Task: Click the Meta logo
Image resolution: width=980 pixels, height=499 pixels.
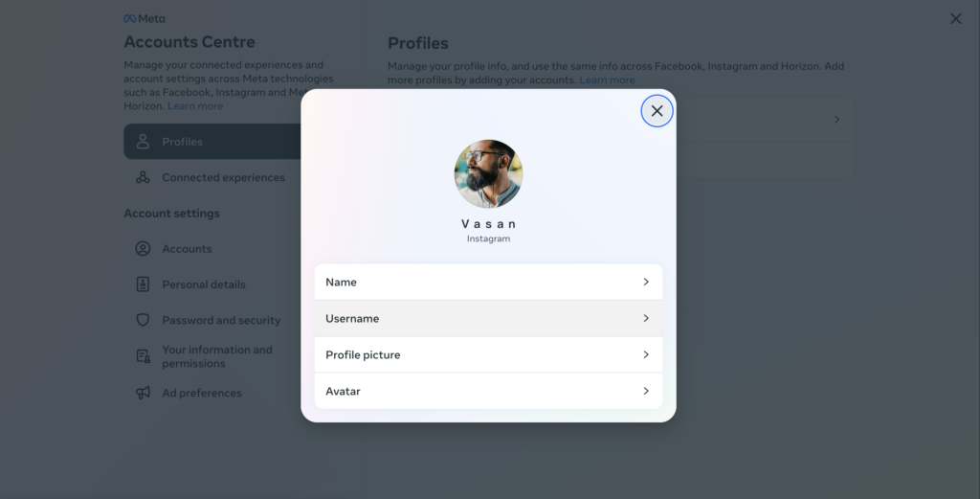Action: tap(145, 19)
